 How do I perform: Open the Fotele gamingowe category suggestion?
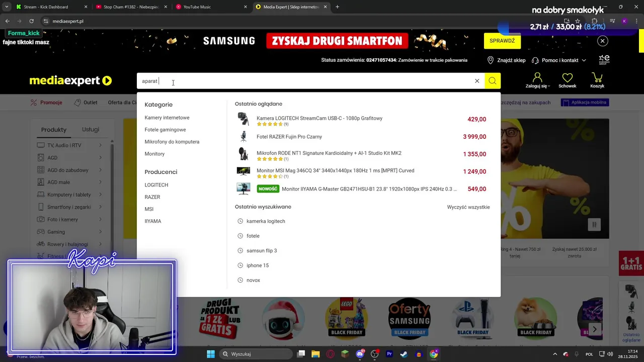click(165, 130)
